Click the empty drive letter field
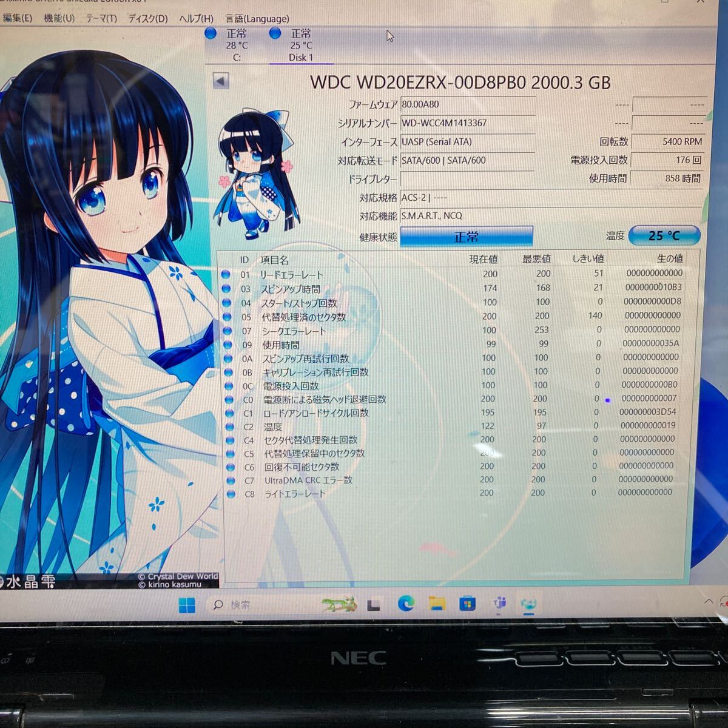 click(x=468, y=180)
